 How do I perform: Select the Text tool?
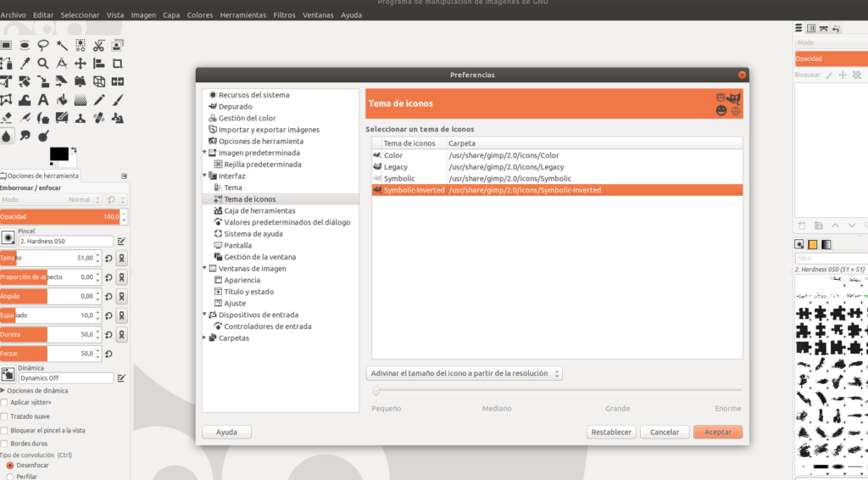coord(43,100)
